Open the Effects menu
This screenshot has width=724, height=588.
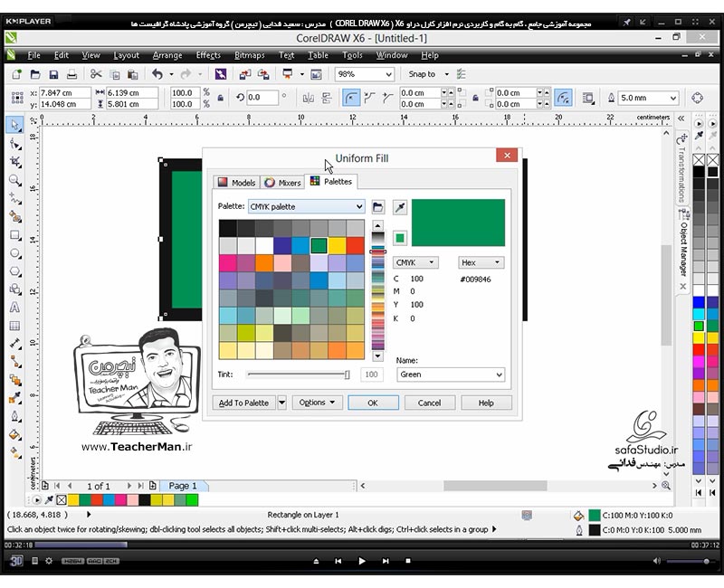click(208, 55)
